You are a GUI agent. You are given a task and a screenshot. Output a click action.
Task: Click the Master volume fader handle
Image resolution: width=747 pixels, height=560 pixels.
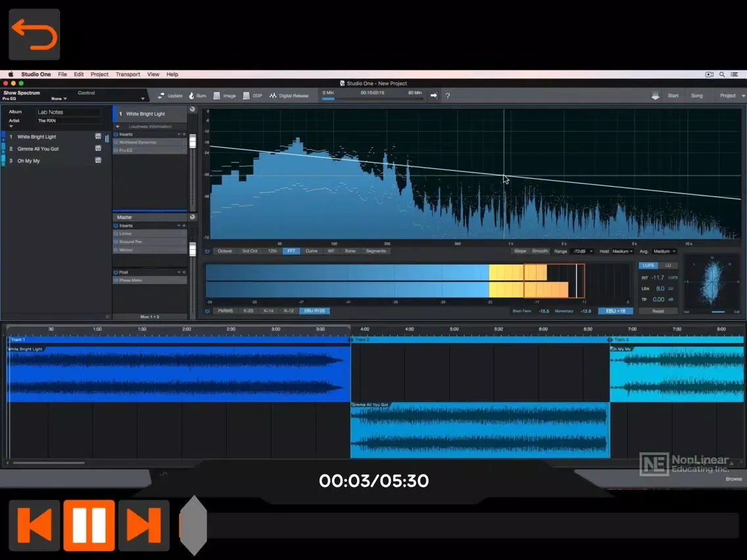click(193, 249)
